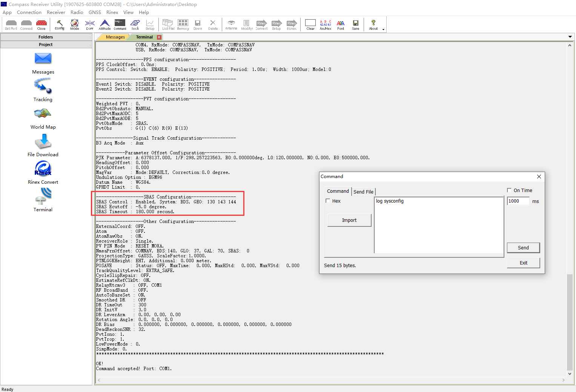Open the tab list dropdown arrow
Image resolution: width=576 pixels, height=392 pixels.
point(570,37)
